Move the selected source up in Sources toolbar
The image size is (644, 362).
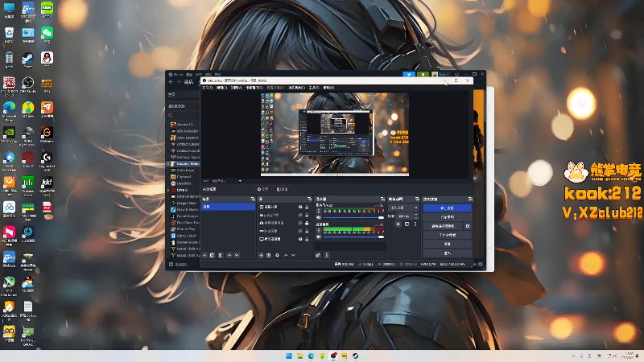click(286, 255)
